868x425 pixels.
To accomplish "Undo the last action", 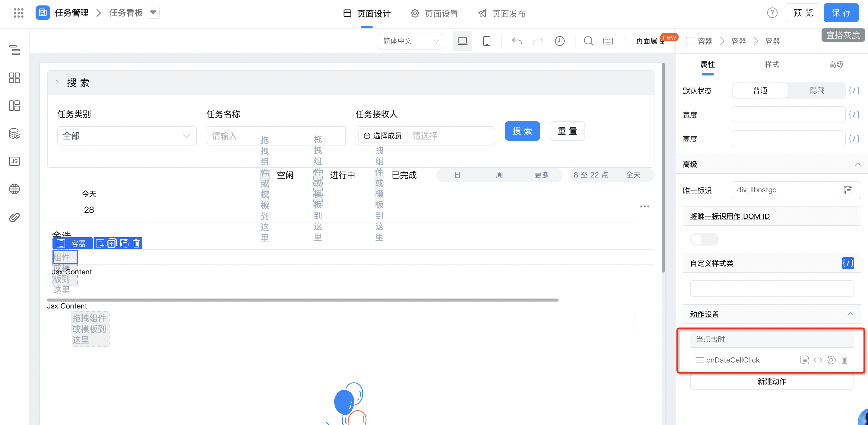I will coord(517,41).
